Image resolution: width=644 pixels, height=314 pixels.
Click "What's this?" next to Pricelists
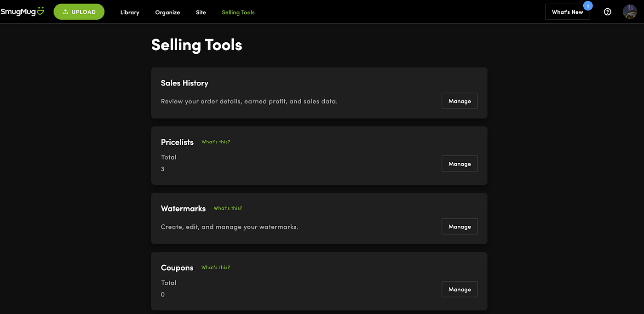pos(216,142)
